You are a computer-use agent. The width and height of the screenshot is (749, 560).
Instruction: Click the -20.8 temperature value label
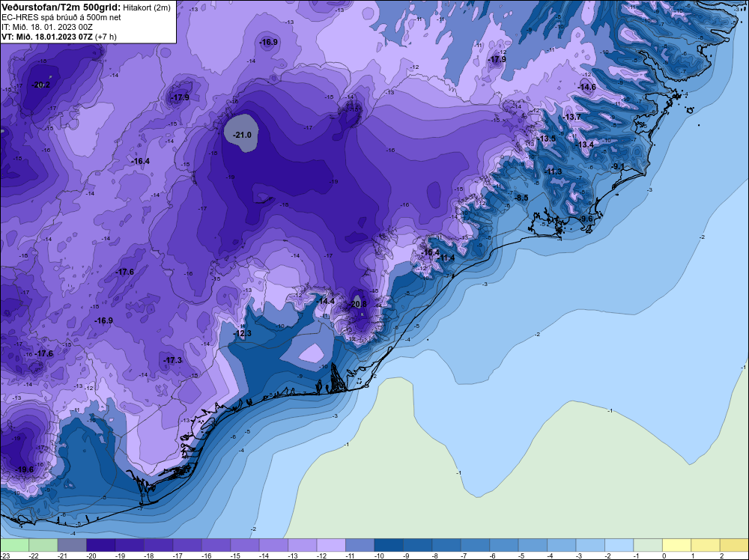358,304
